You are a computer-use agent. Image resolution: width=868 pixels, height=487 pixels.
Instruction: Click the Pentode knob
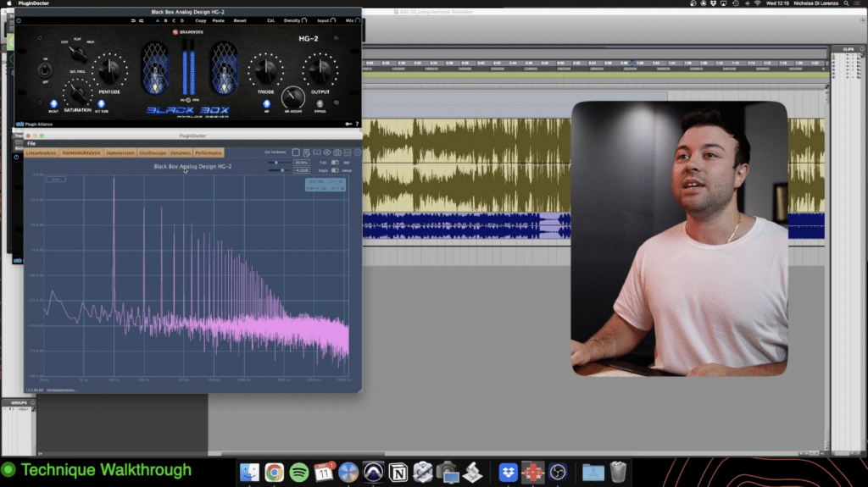[x=109, y=71]
